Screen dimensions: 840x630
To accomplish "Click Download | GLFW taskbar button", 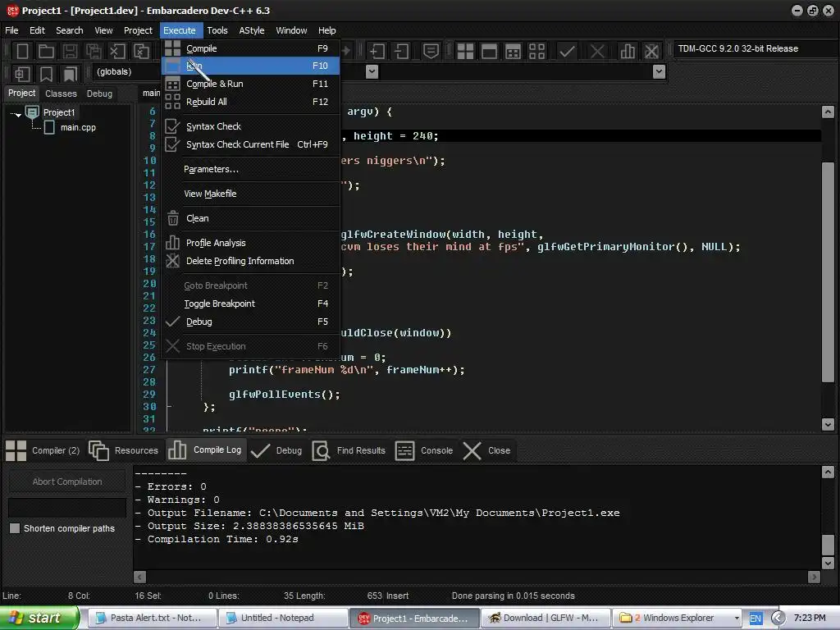I will [546, 618].
